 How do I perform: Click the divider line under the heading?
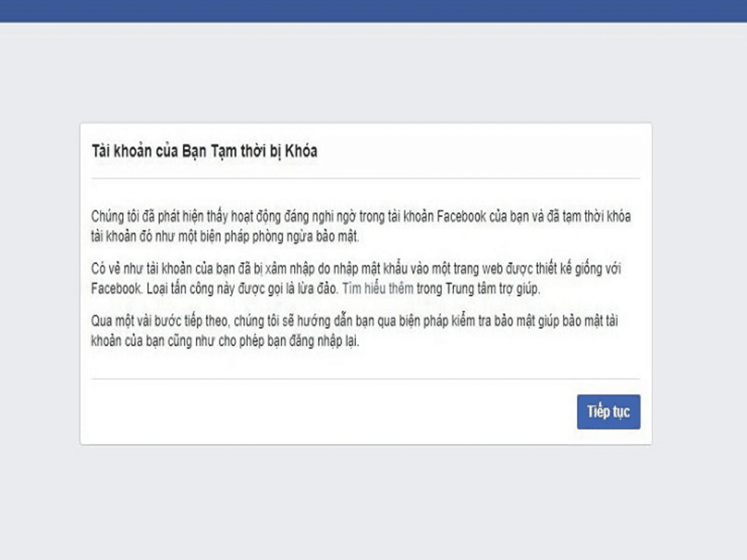pyautogui.click(x=365, y=178)
